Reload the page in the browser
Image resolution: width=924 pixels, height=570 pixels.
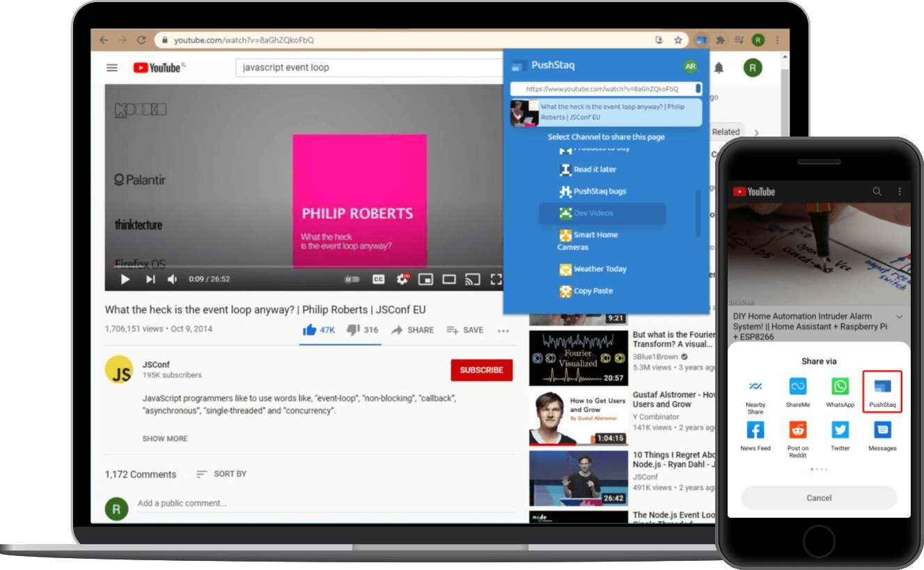pos(141,40)
